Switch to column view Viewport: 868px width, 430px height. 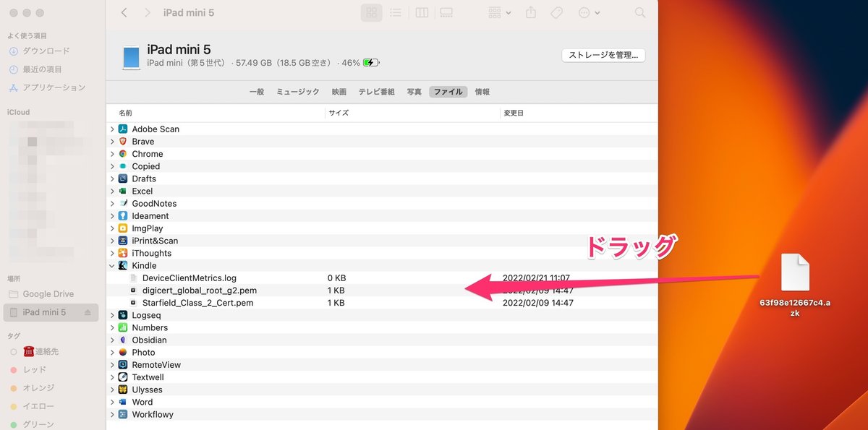coord(422,13)
